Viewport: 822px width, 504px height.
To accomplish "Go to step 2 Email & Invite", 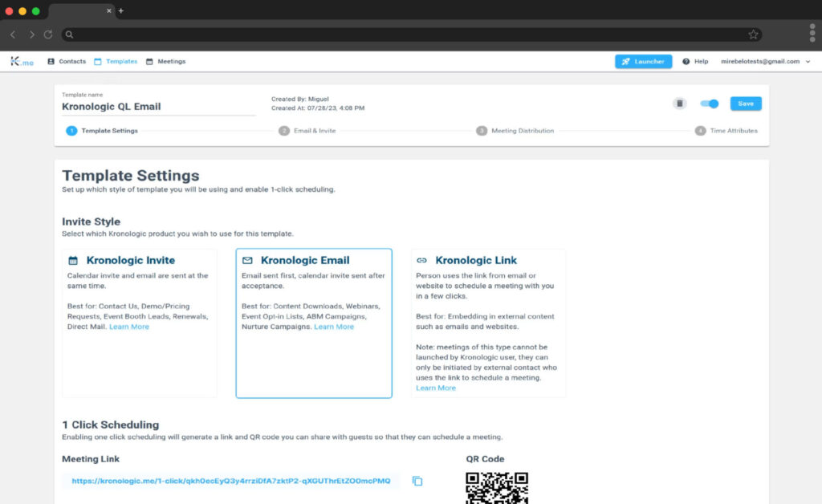I will point(307,131).
